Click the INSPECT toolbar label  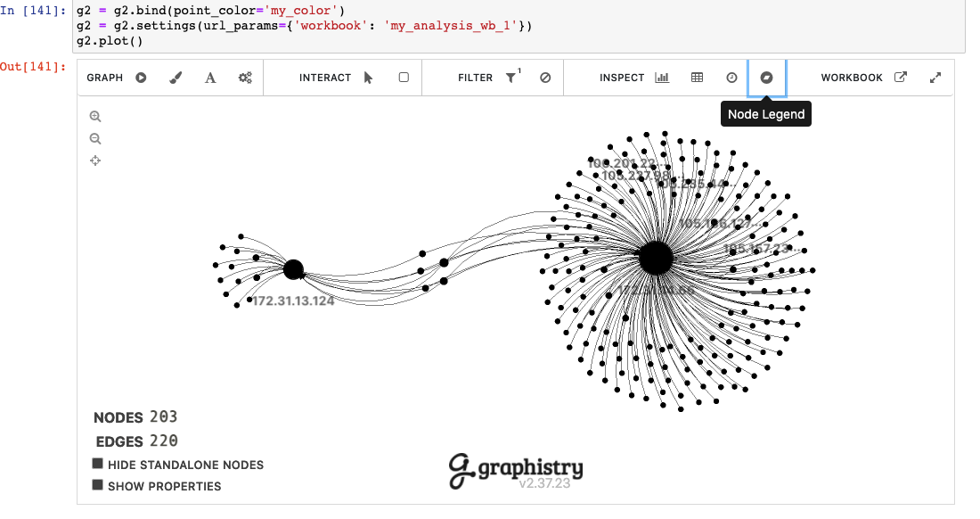622,78
